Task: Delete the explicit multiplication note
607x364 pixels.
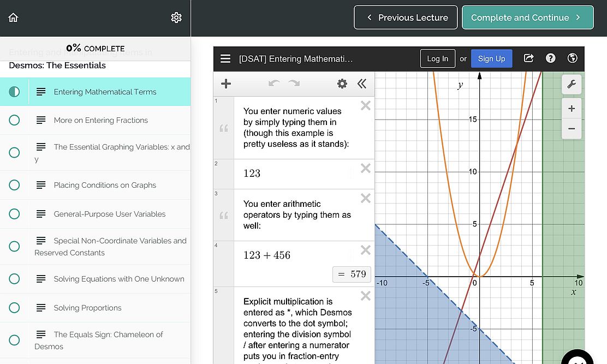Action: [365, 296]
